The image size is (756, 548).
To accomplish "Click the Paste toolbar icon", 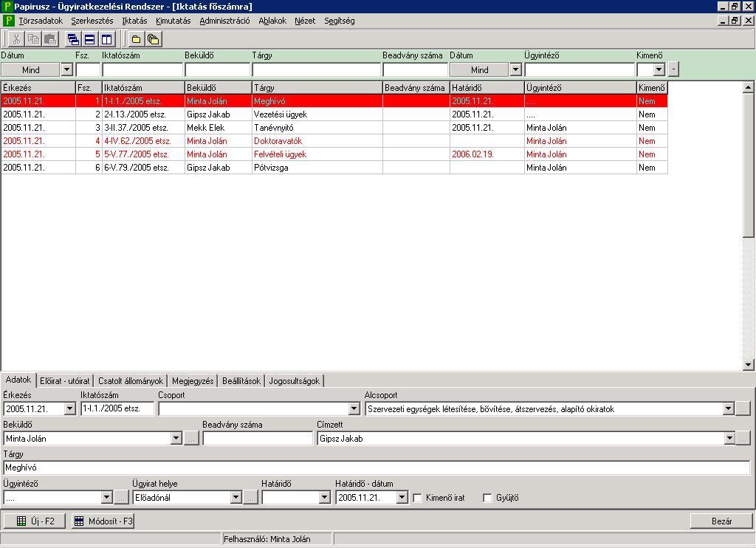I will point(50,39).
